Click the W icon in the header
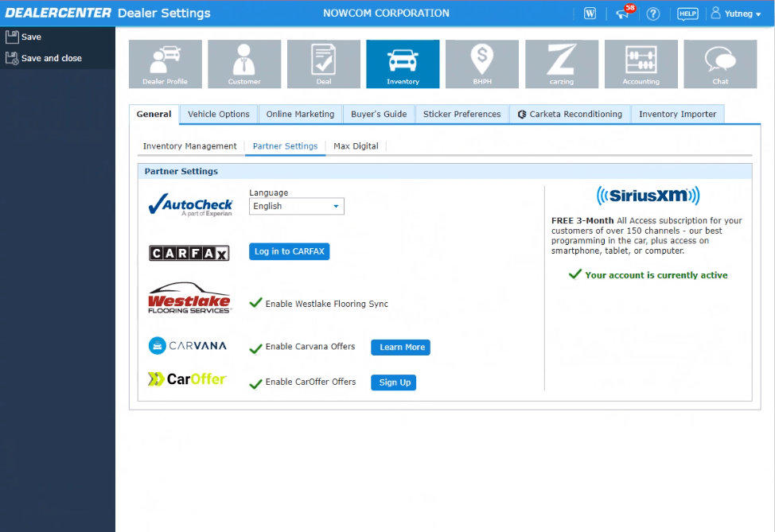This screenshot has width=775, height=532. [590, 14]
